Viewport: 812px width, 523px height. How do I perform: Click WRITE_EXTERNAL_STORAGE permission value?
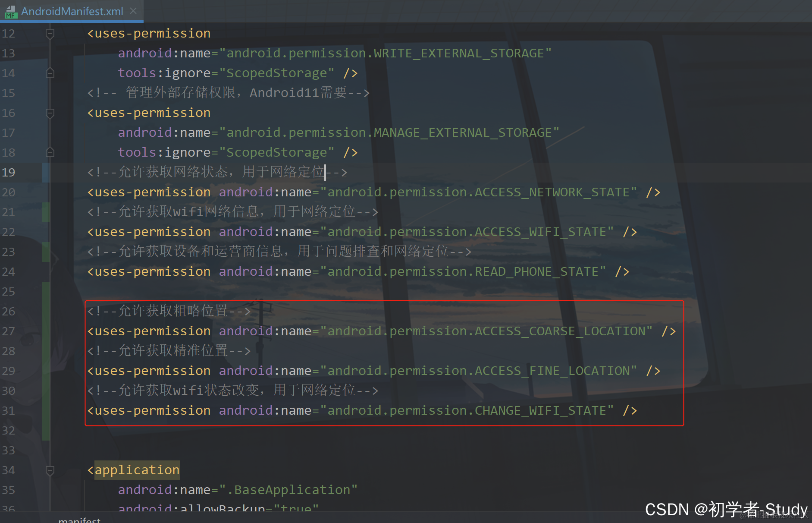386,53
